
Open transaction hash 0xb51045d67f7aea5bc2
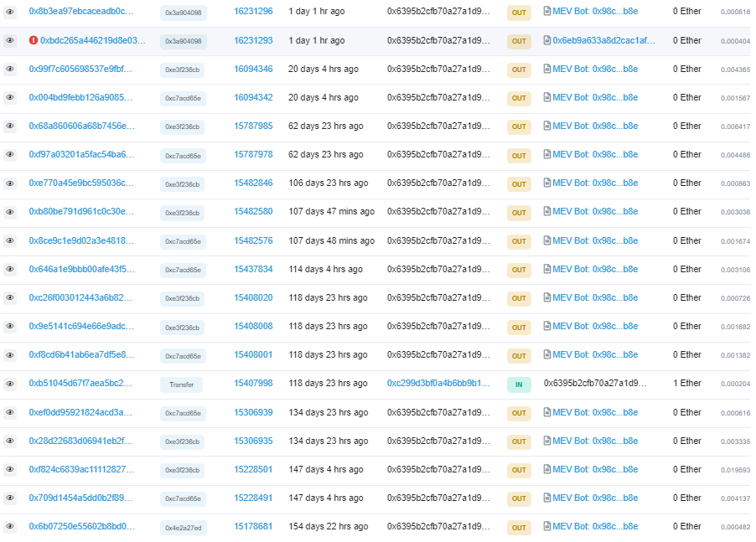[80, 384]
